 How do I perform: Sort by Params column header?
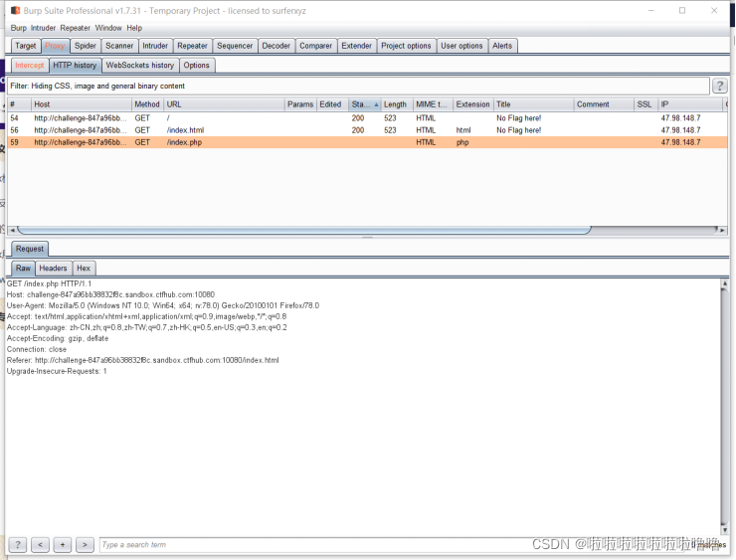(300, 104)
